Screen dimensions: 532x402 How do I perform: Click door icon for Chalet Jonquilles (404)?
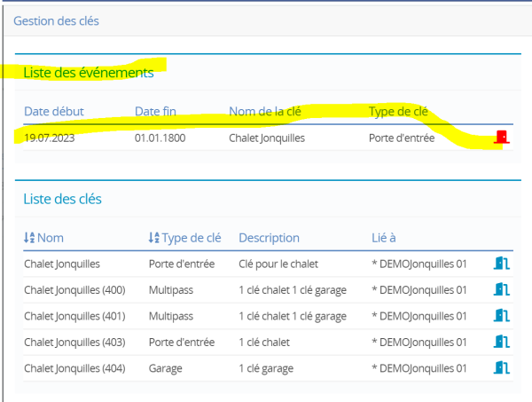tap(502, 367)
